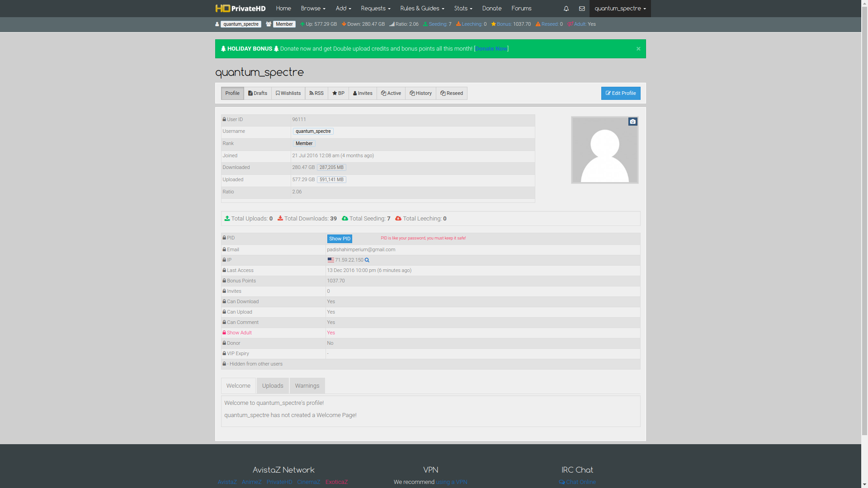Open ExoticaZ footer link
This screenshot has width=868, height=488.
(336, 482)
